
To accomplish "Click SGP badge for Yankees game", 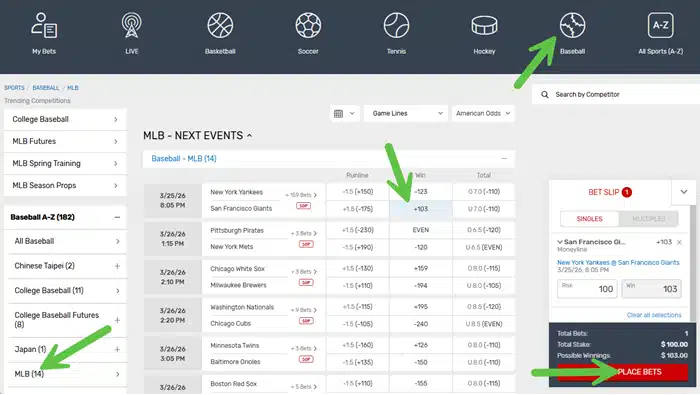I will click(x=304, y=206).
